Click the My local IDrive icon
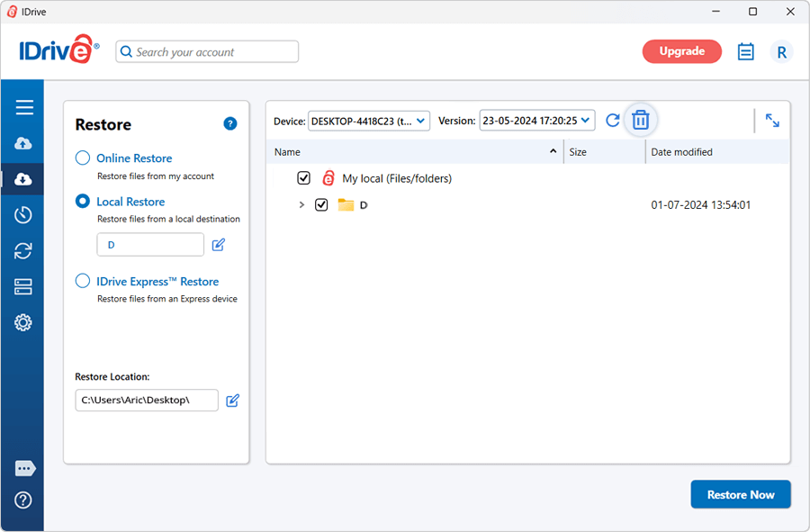This screenshot has height=532, width=810. [328, 178]
